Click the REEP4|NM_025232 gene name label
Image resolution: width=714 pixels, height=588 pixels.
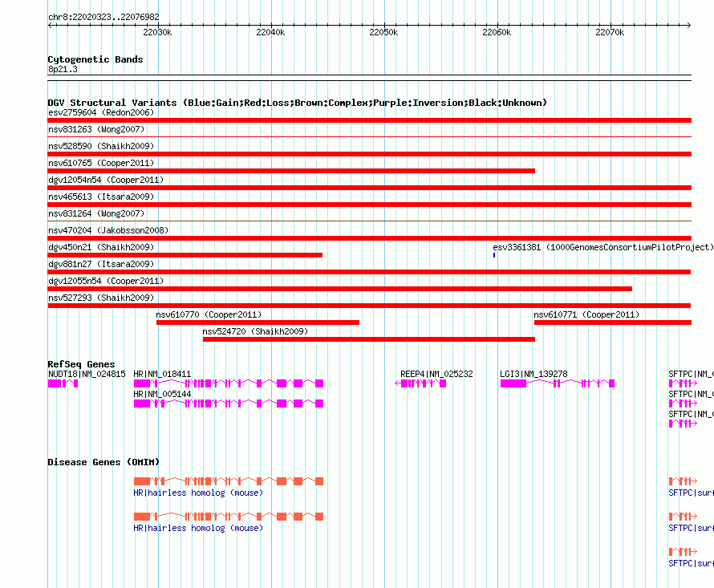click(x=436, y=374)
